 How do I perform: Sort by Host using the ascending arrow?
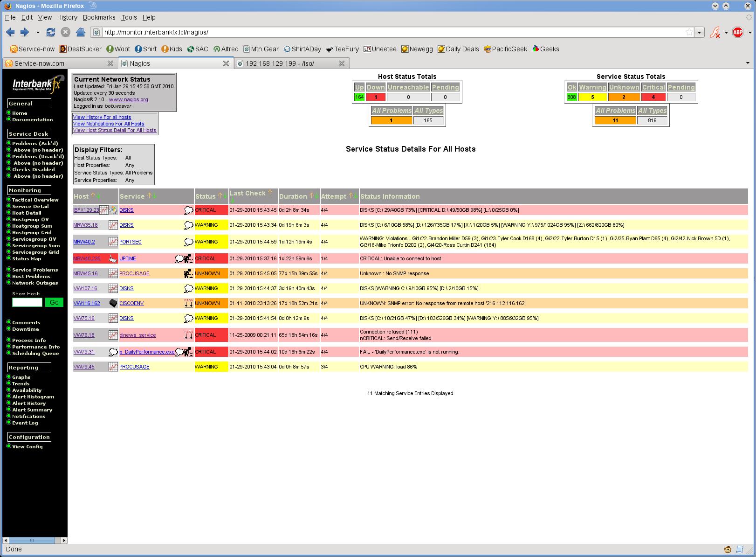(x=93, y=196)
